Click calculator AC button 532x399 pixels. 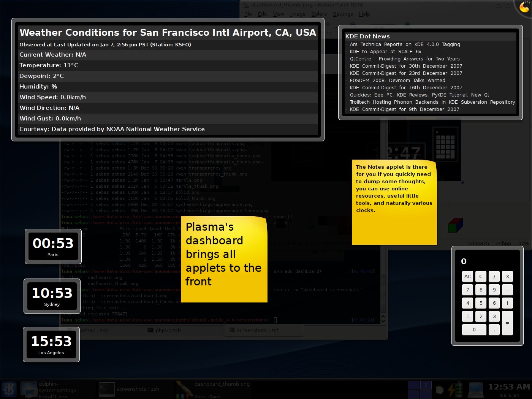click(468, 277)
